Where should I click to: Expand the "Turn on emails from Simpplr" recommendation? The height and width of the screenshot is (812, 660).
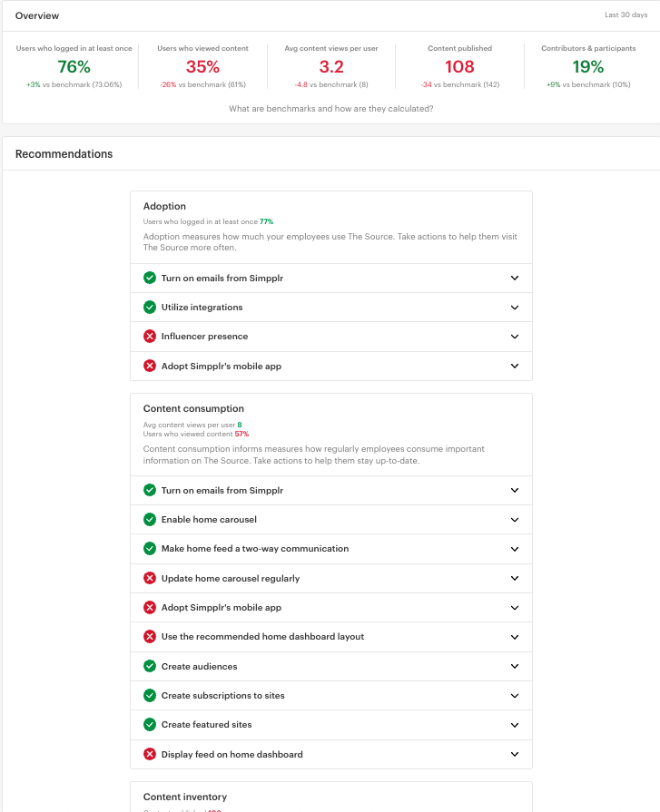(515, 278)
